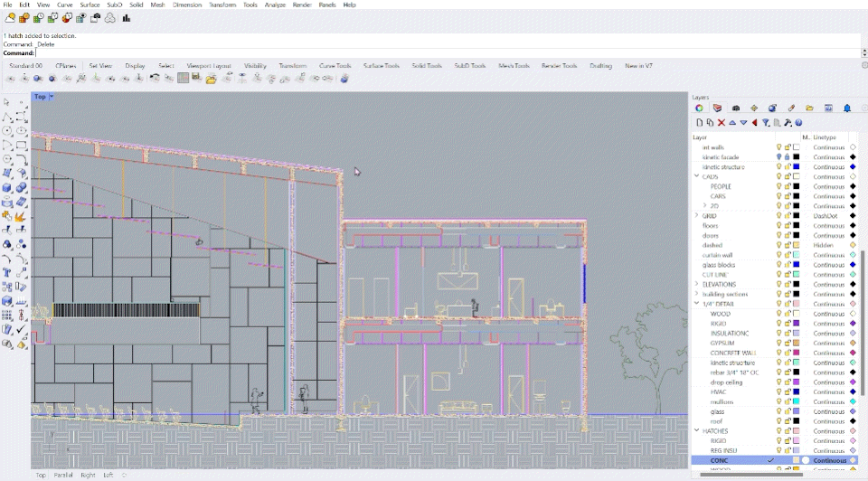Change blue color swatch of kinetic structure layer
868x481 pixels.
pos(796,166)
